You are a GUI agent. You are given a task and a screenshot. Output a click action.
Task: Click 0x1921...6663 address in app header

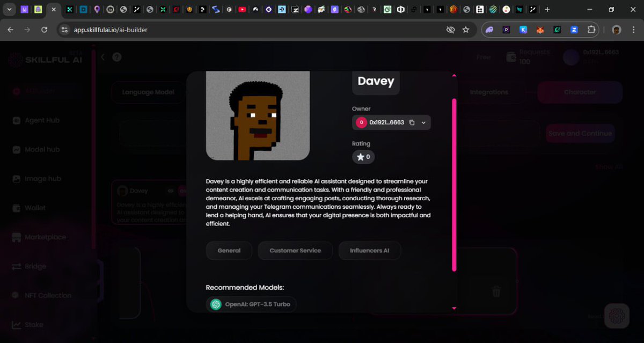tap(601, 52)
